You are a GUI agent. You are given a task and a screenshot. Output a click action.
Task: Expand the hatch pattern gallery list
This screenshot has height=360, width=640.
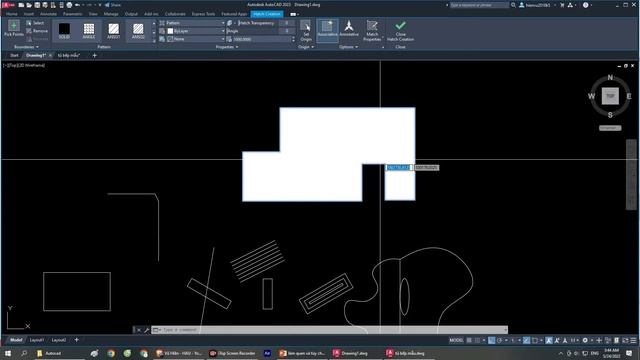point(154,41)
